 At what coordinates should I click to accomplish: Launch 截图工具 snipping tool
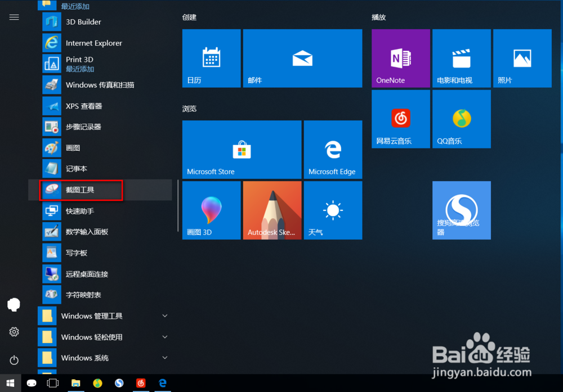[x=100, y=190]
